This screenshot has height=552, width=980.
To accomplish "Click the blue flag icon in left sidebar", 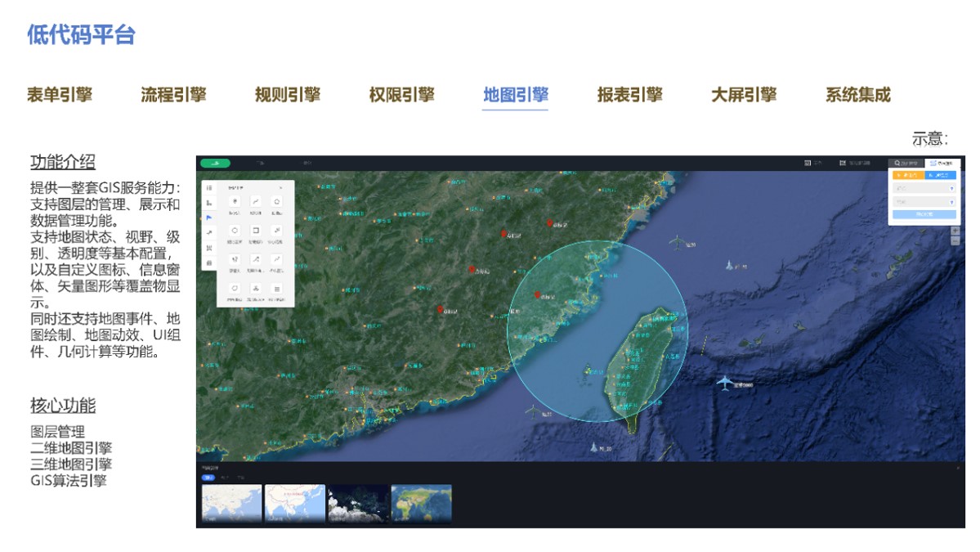I will [x=209, y=218].
